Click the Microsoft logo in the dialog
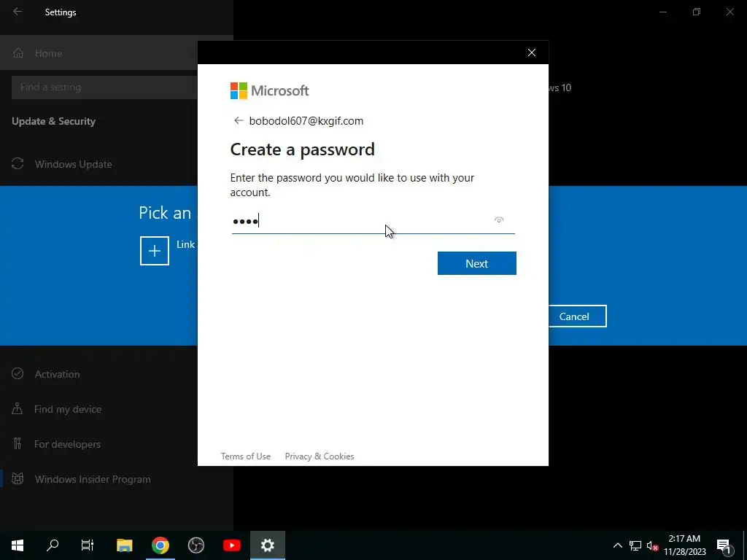 pos(270,90)
